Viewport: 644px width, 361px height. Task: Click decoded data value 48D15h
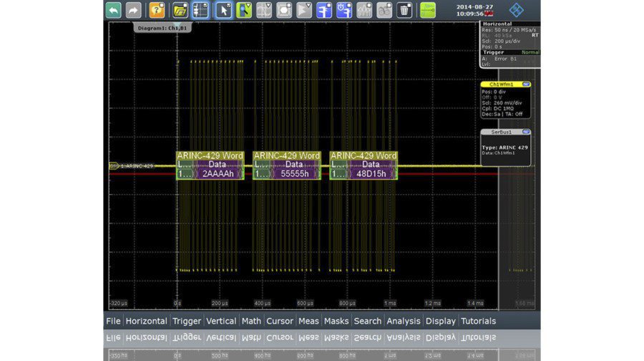[370, 174]
